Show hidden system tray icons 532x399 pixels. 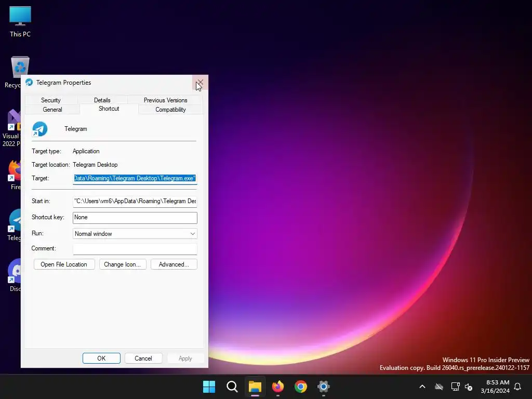pyautogui.click(x=422, y=387)
